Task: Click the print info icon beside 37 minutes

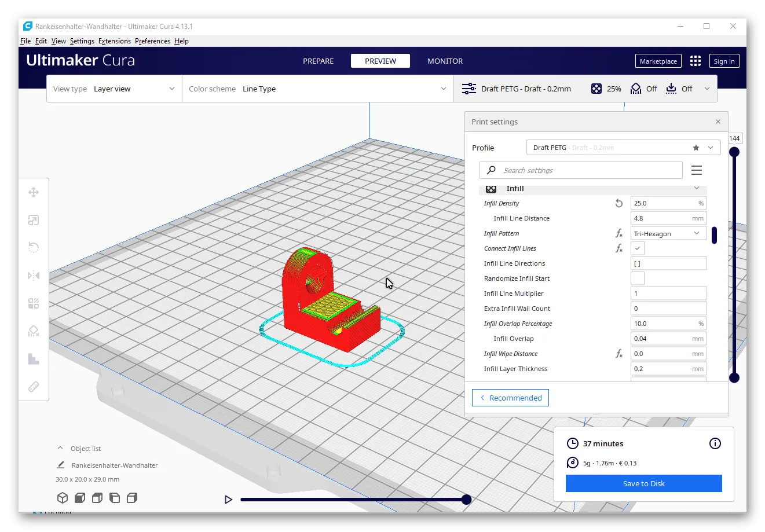Action: click(715, 443)
